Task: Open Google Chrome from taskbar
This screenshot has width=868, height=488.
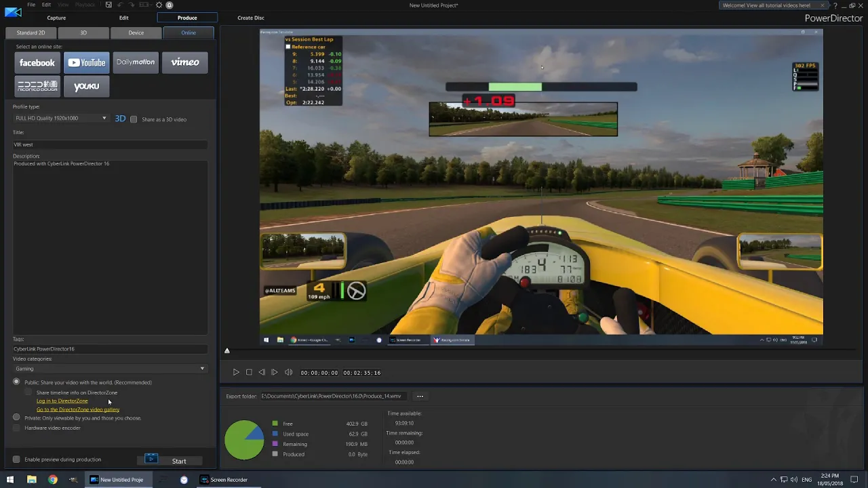Action: (x=52, y=480)
